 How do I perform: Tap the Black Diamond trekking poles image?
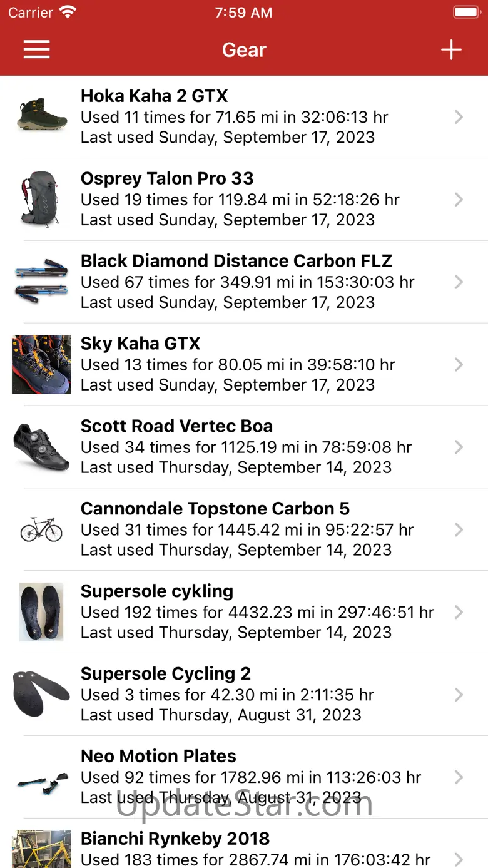[x=41, y=282]
